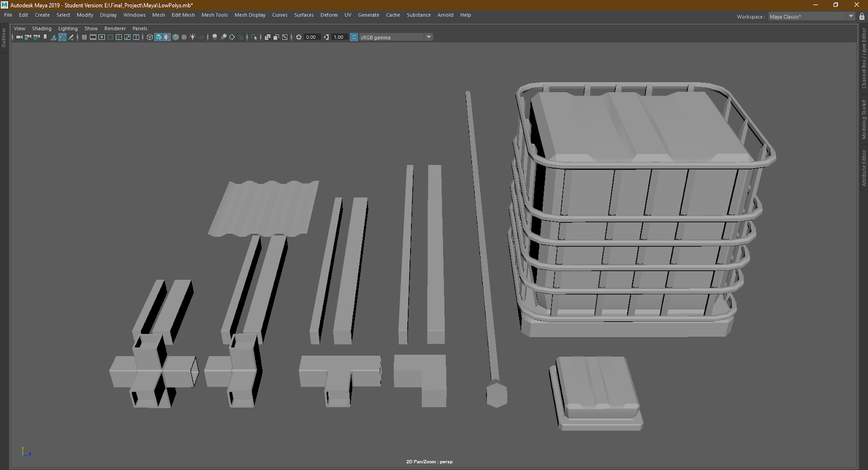Click the Select Camera icon in panel toolbar
This screenshot has height=470, width=868.
click(x=19, y=37)
